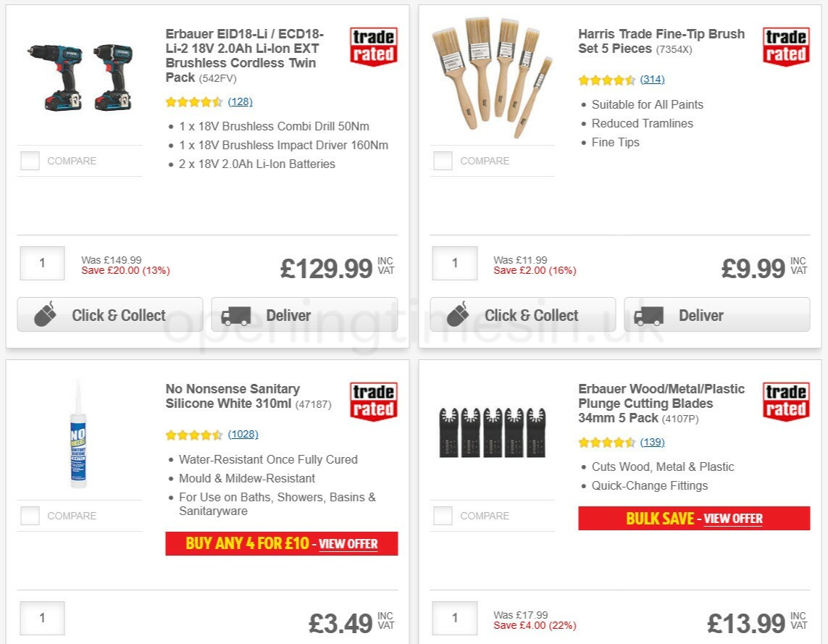Check Compare on Erbauer plunge cutting blades
The image size is (828, 644).
pyautogui.click(x=443, y=516)
